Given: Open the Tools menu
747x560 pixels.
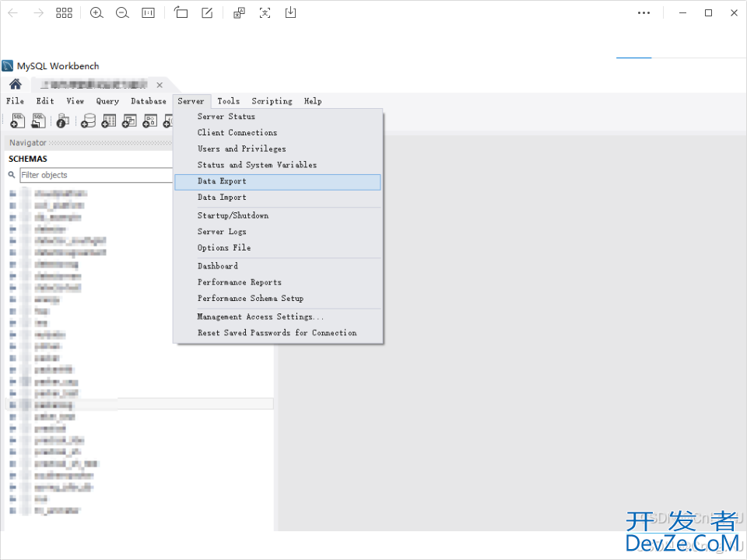Looking at the screenshot, I should pyautogui.click(x=229, y=101).
